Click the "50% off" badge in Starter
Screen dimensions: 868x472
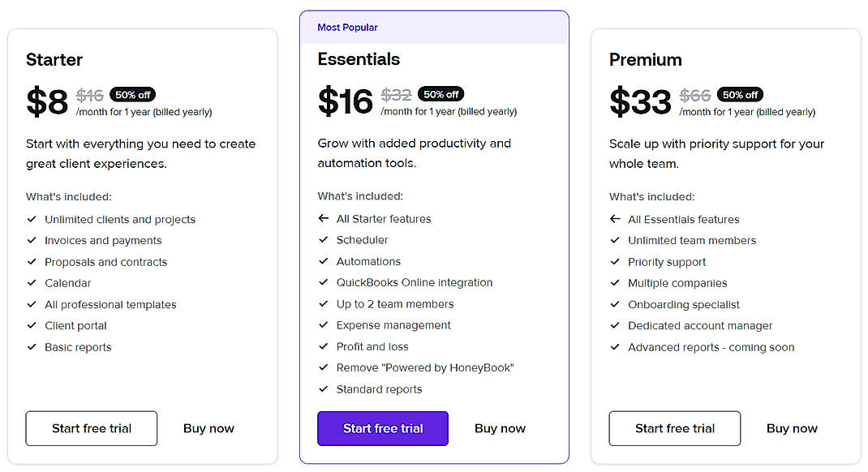[132, 94]
